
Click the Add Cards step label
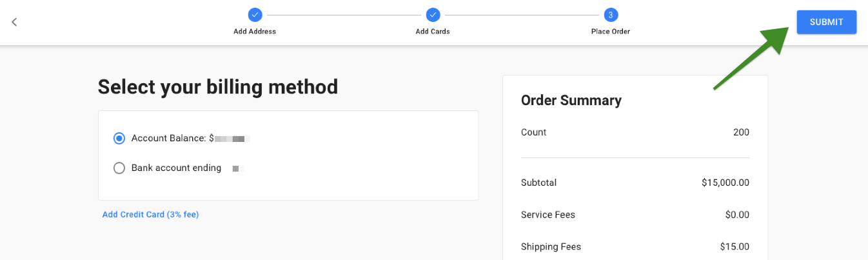point(433,32)
